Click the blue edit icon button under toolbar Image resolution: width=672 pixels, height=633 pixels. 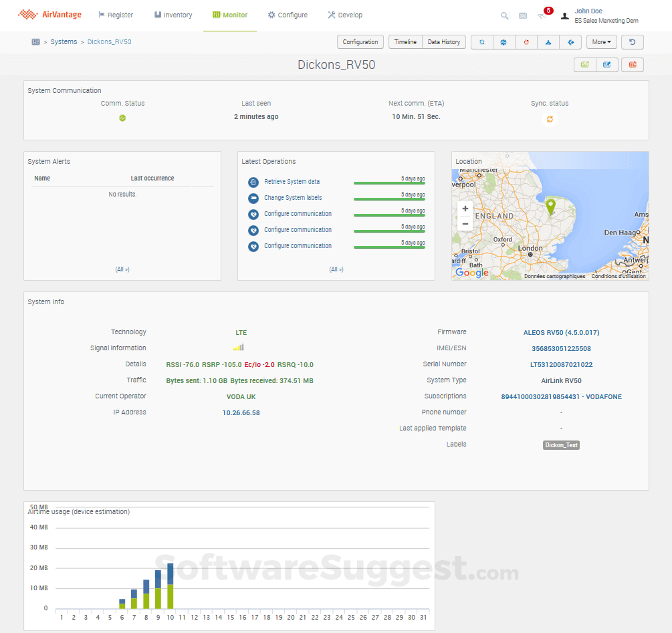point(606,65)
